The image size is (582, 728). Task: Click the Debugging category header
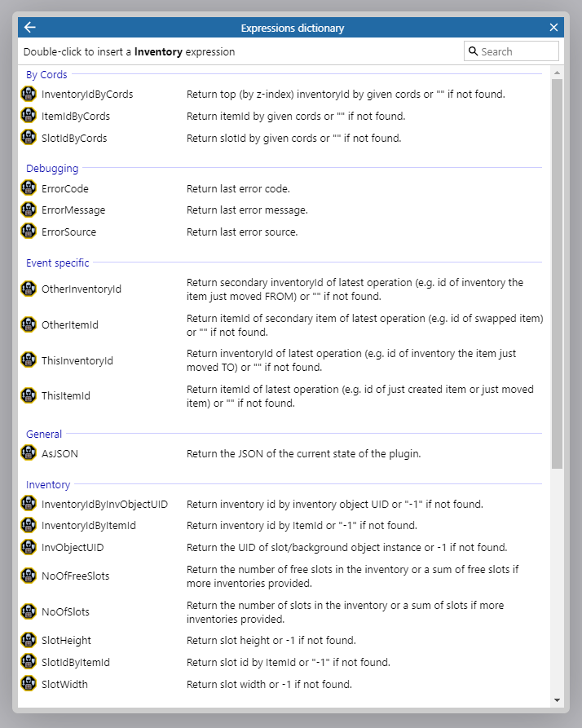click(x=52, y=169)
